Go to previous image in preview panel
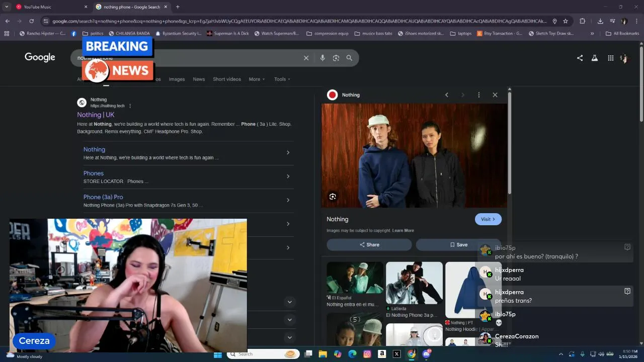The height and width of the screenshot is (362, 644). coord(446,95)
